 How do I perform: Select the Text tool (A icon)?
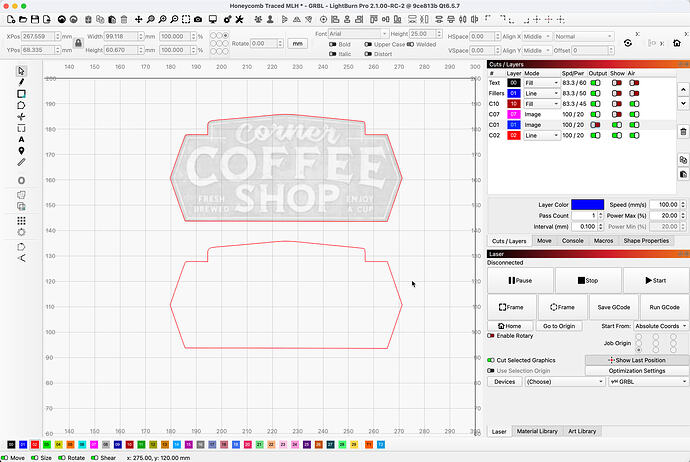pyautogui.click(x=21, y=140)
